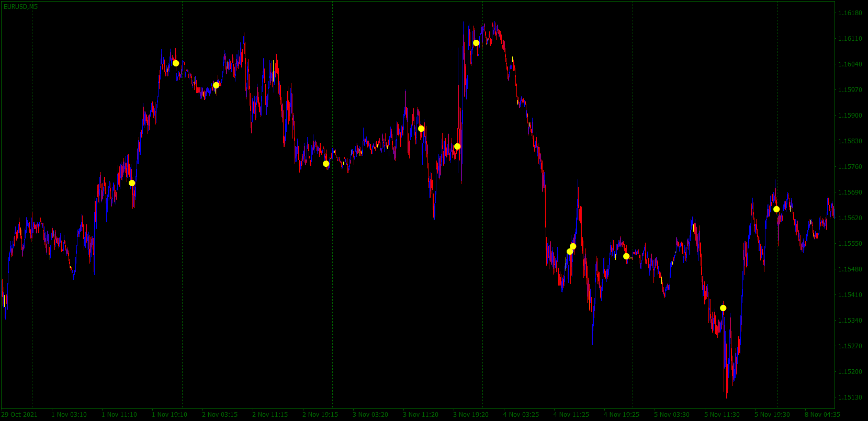Click the 2 Nov 03:15 time label
Screen dimensions: 868x421
(x=220, y=415)
